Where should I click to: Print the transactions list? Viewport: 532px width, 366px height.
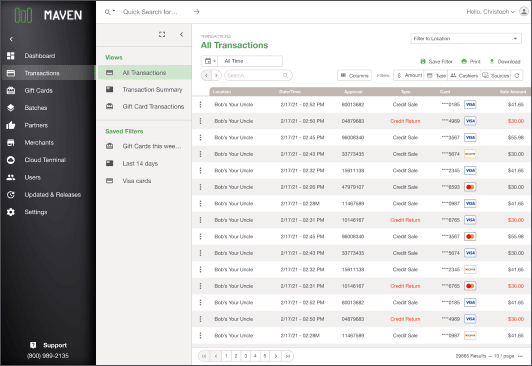click(x=471, y=61)
